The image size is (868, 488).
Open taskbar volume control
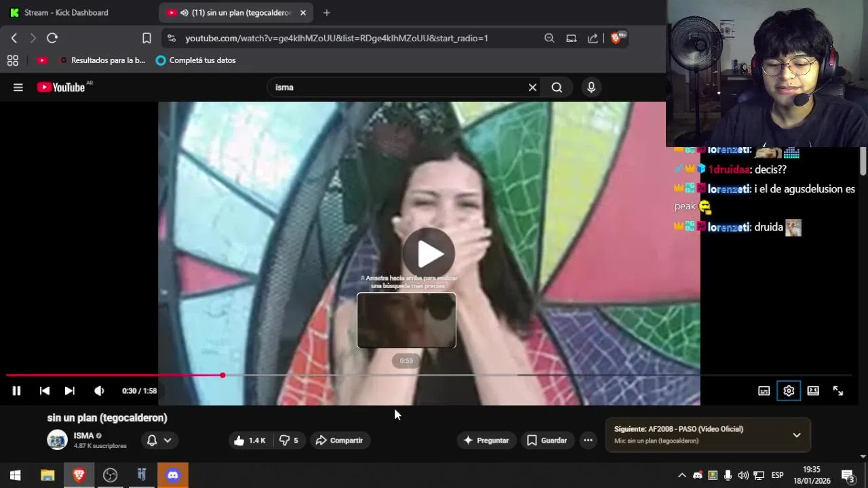click(743, 475)
